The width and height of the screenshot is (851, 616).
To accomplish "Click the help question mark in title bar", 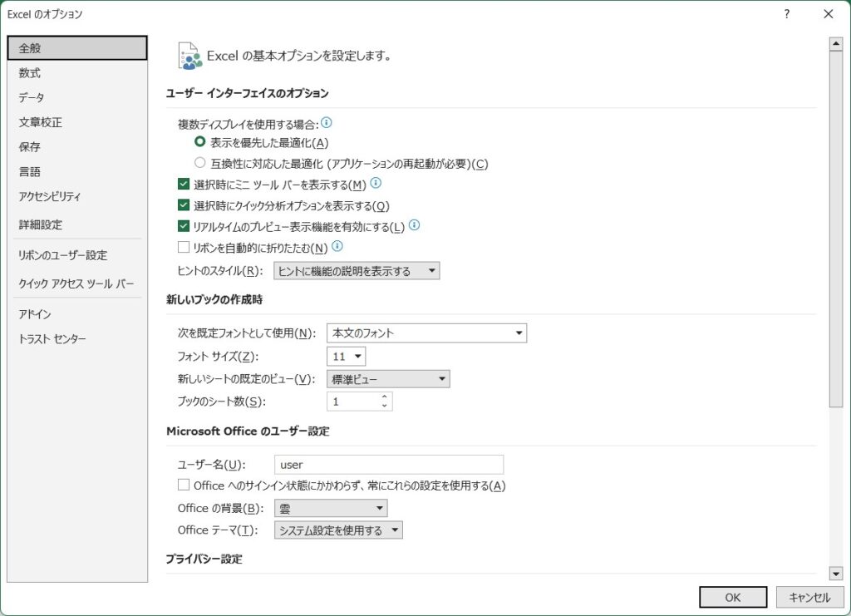I will pyautogui.click(x=786, y=14).
